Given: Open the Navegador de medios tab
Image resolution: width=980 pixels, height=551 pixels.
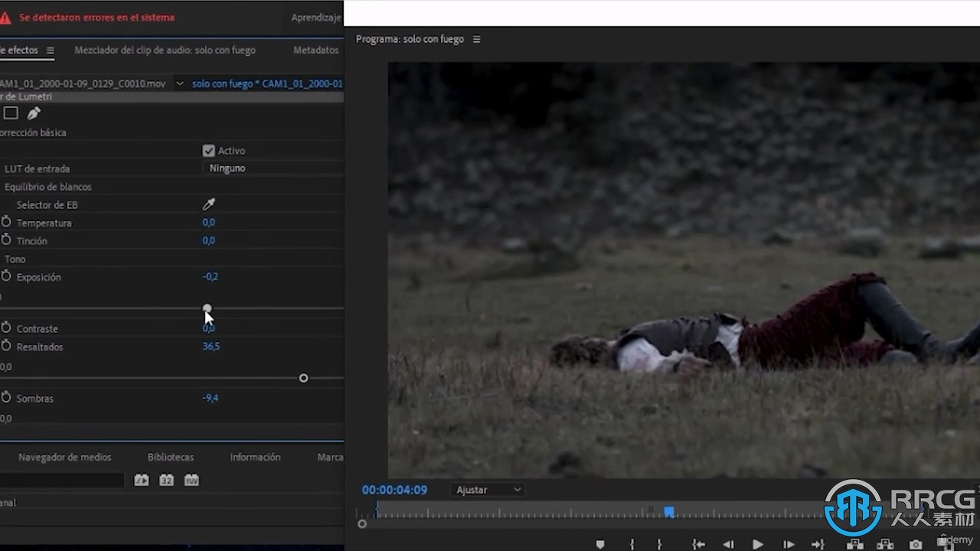Looking at the screenshot, I should tap(64, 457).
